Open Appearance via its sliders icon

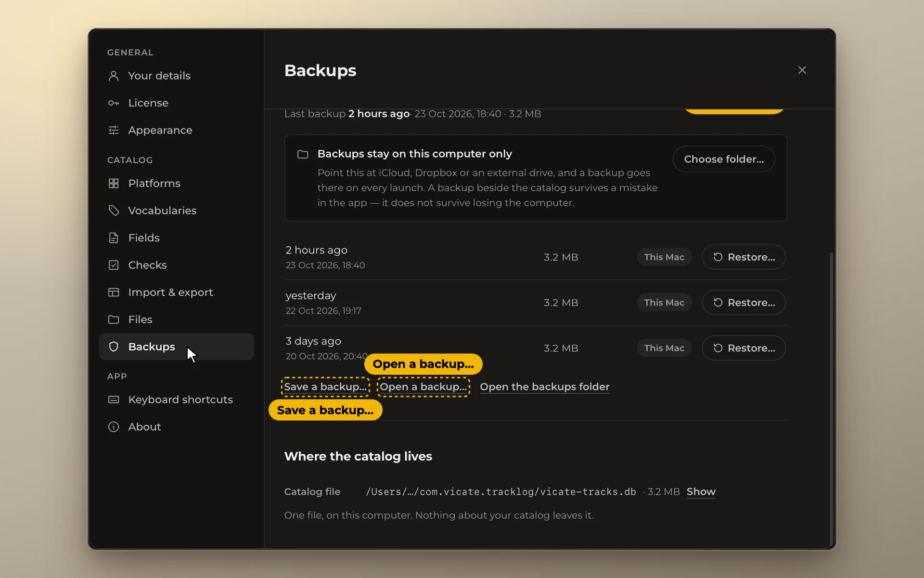114,130
